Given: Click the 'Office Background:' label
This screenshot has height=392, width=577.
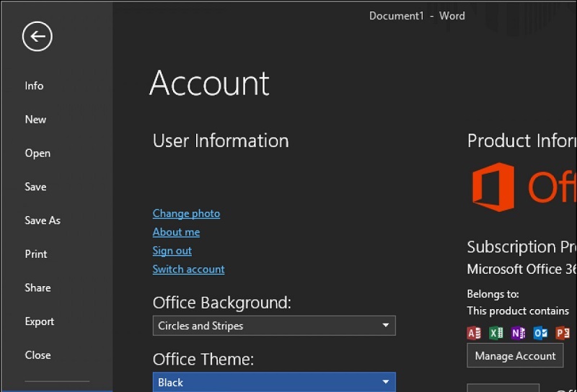Looking at the screenshot, I should click(x=221, y=303).
